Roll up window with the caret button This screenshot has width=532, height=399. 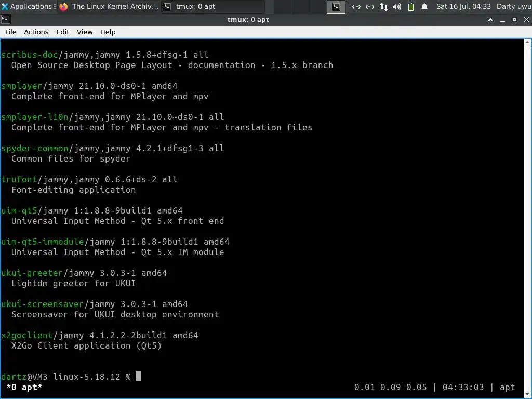[490, 20]
